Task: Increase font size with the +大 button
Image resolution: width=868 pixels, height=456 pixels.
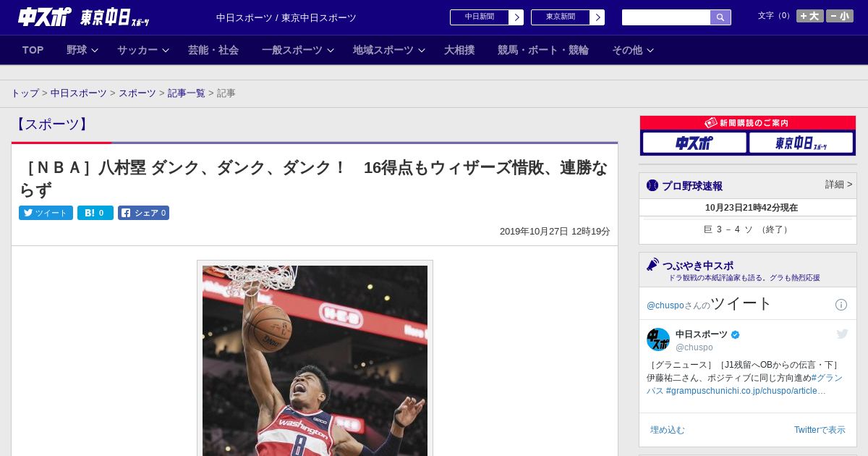Action: tap(810, 16)
